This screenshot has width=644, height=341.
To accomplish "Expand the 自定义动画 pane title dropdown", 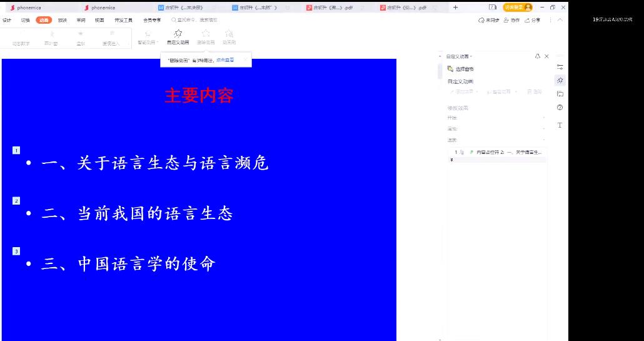I will [x=460, y=56].
